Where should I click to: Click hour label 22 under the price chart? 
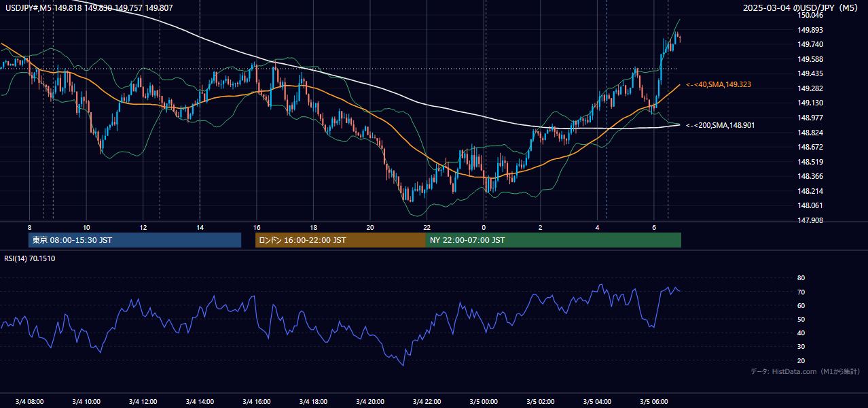click(x=427, y=227)
